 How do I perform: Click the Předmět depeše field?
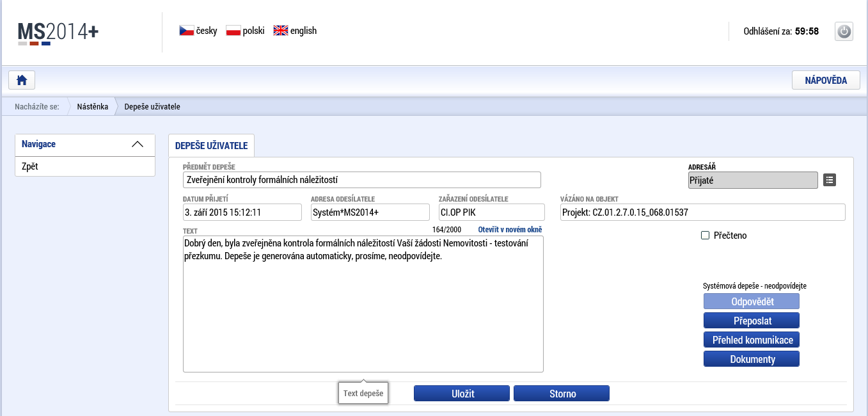362,180
